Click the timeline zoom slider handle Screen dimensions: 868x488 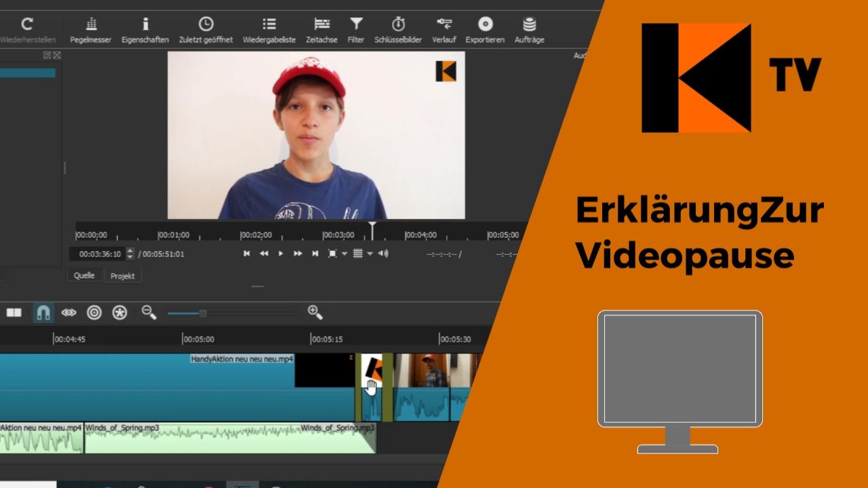203,313
